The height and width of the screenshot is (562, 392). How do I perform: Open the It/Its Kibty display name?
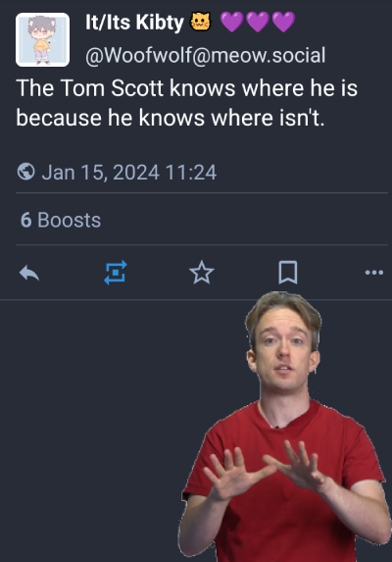[x=134, y=23]
